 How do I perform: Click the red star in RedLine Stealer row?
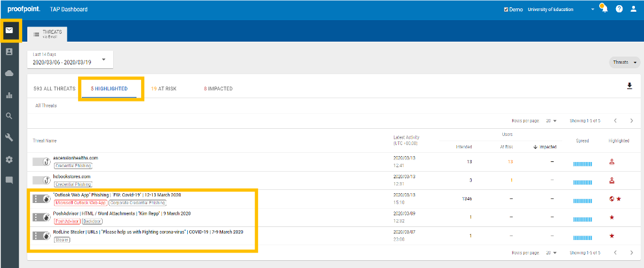(612, 235)
